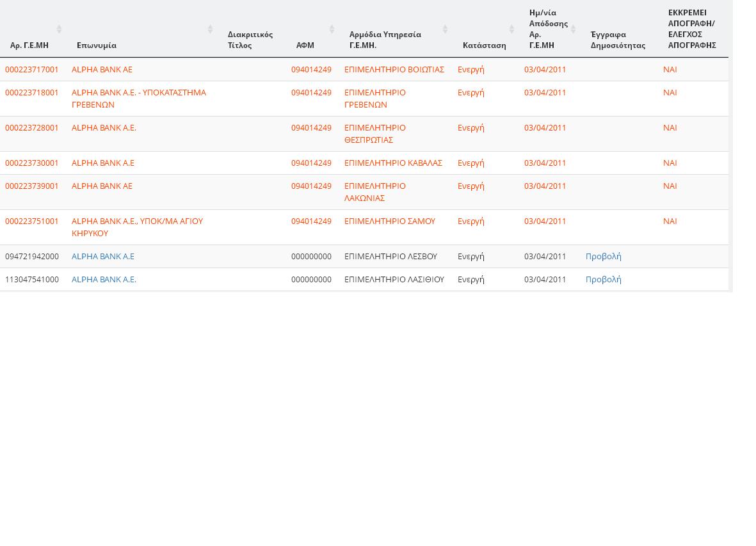Click the sort arrows on Κατάσταση column

(511, 29)
